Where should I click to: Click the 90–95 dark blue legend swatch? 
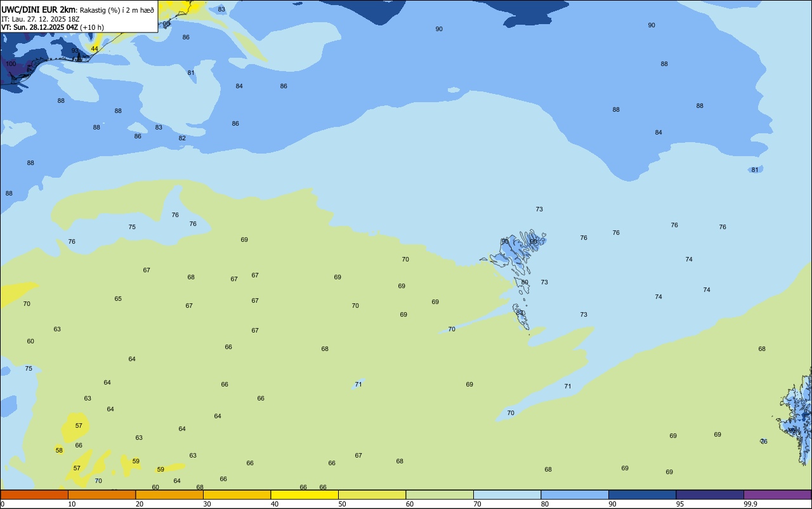(642, 494)
